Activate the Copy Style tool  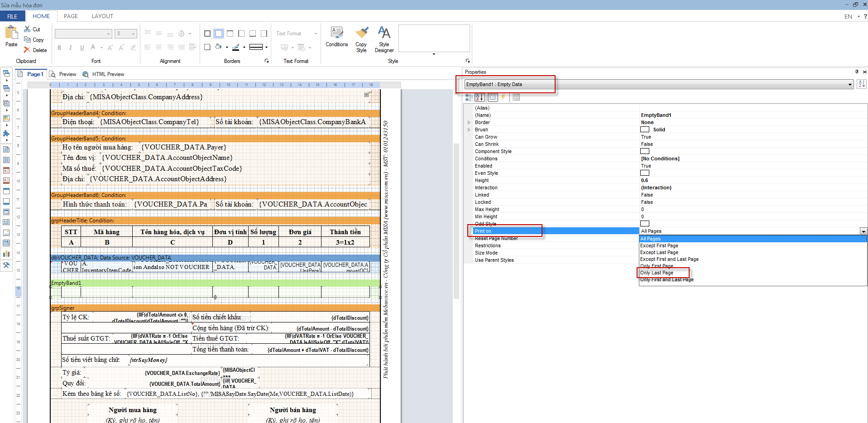[x=361, y=39]
